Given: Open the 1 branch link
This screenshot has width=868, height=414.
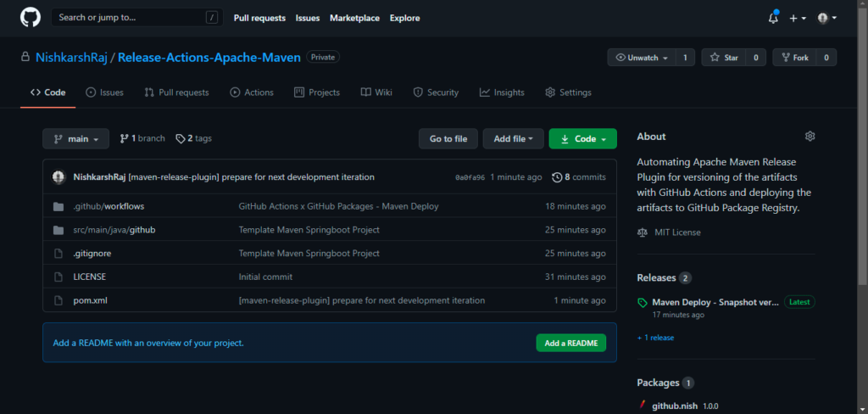Looking at the screenshot, I should tap(142, 138).
